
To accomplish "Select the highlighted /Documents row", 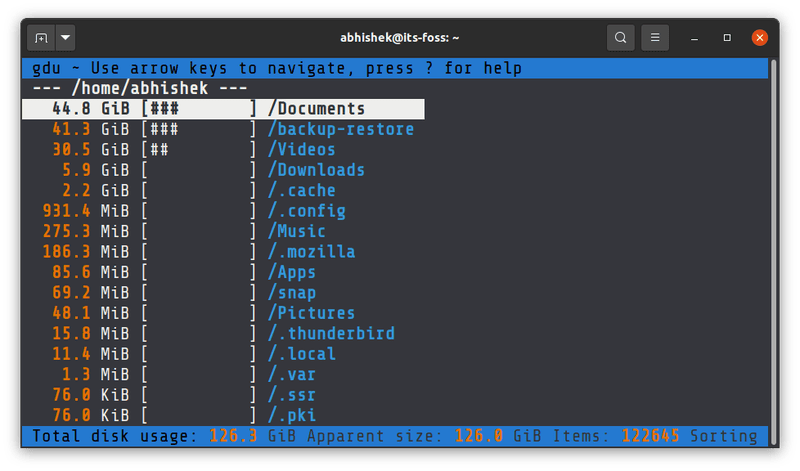I will tap(319, 109).
